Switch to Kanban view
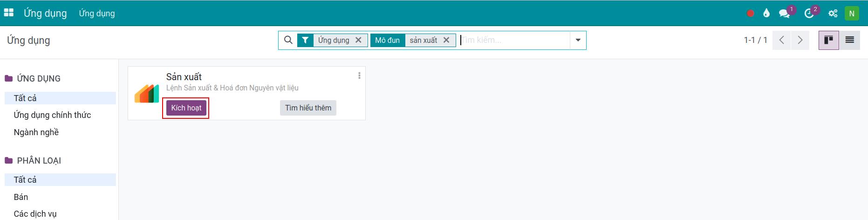This screenshot has width=868, height=220. (x=829, y=40)
